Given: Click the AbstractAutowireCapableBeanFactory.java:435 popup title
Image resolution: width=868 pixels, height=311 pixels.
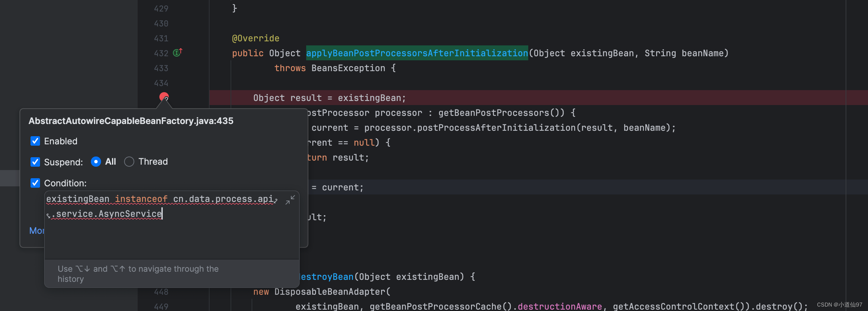Looking at the screenshot, I should coord(131,121).
